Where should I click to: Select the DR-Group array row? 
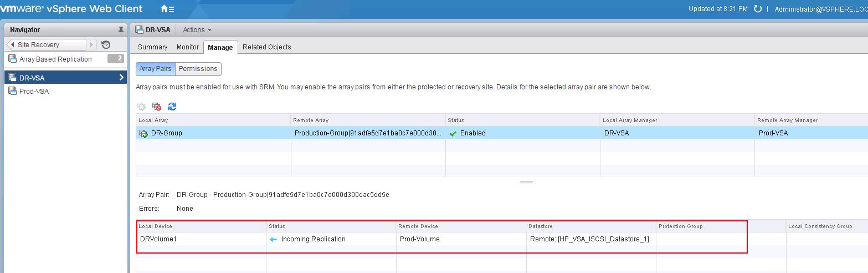click(x=502, y=133)
